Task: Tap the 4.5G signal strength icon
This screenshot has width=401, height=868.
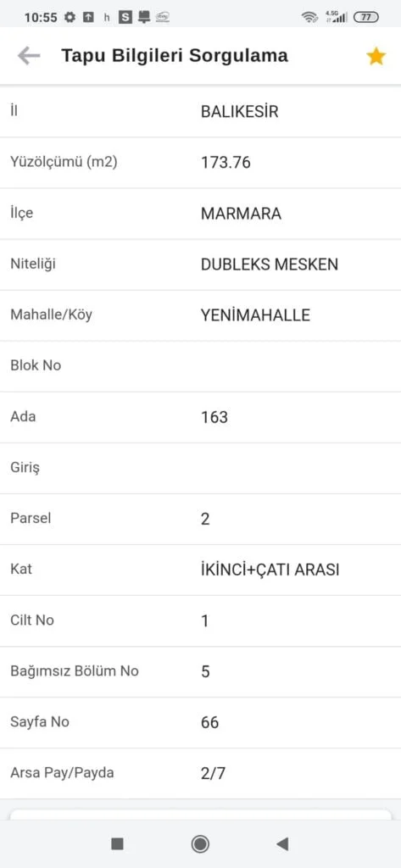Action: [x=336, y=17]
